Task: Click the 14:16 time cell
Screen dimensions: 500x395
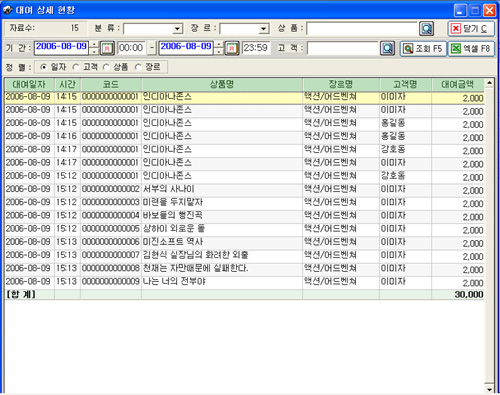Action: click(67, 136)
